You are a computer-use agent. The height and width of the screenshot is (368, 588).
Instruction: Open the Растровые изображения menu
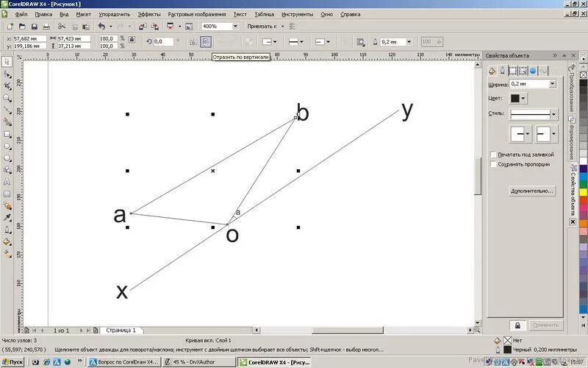click(197, 14)
